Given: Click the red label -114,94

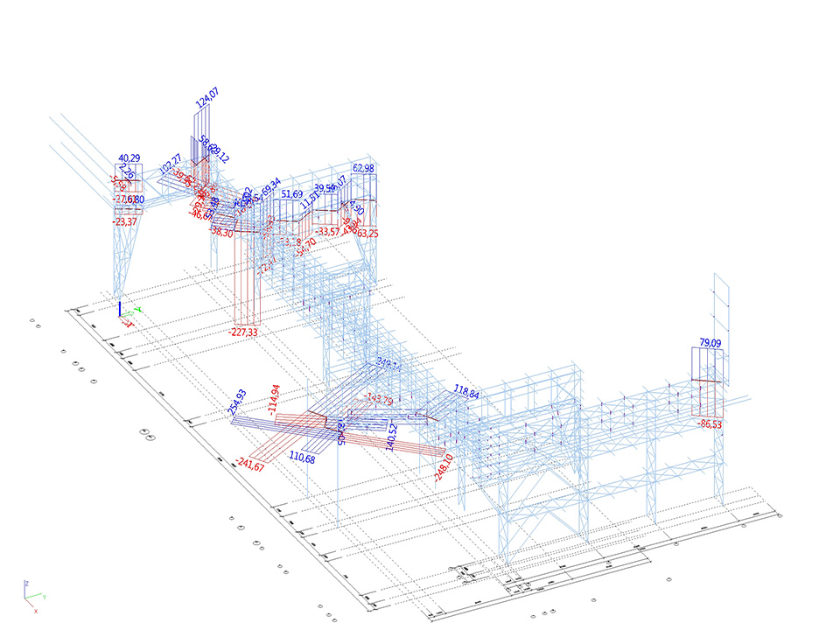Looking at the screenshot, I should [275, 399].
